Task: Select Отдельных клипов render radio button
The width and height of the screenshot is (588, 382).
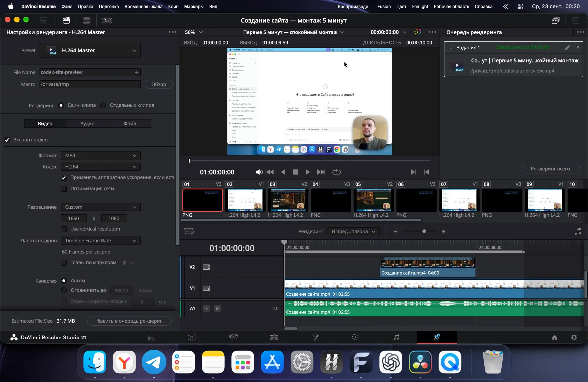Action: pyautogui.click(x=103, y=105)
